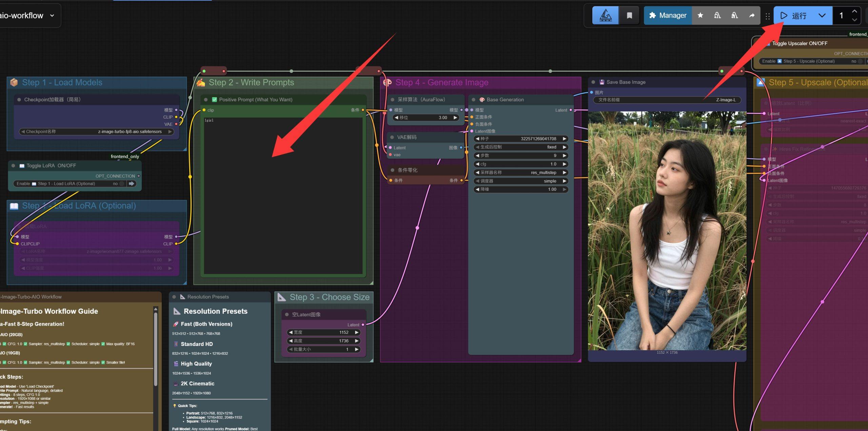Uncheck the Positive Prompt green checkbox

[214, 100]
